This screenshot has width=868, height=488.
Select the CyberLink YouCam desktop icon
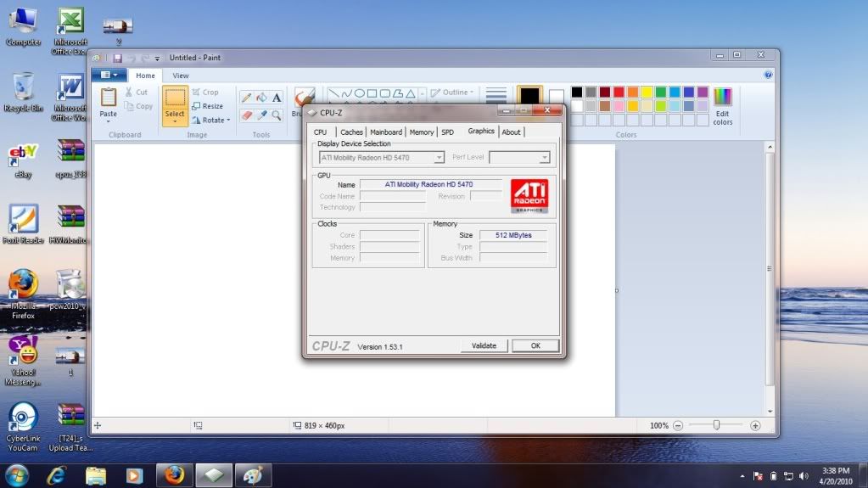click(23, 427)
